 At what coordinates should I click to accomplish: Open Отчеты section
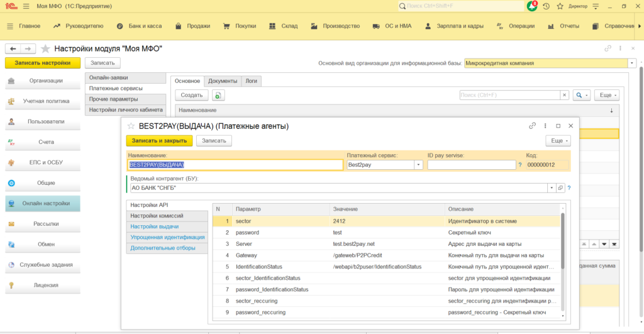563,26
